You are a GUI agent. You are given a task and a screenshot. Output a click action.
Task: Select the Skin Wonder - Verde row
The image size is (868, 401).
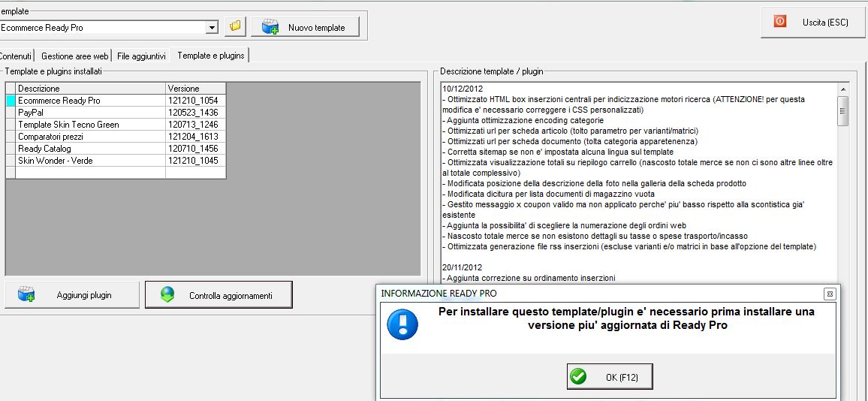[116, 161]
